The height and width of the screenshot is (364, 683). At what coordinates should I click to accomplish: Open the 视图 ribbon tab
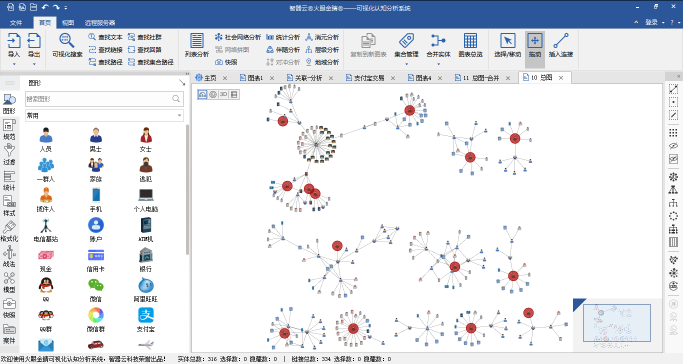click(x=68, y=23)
